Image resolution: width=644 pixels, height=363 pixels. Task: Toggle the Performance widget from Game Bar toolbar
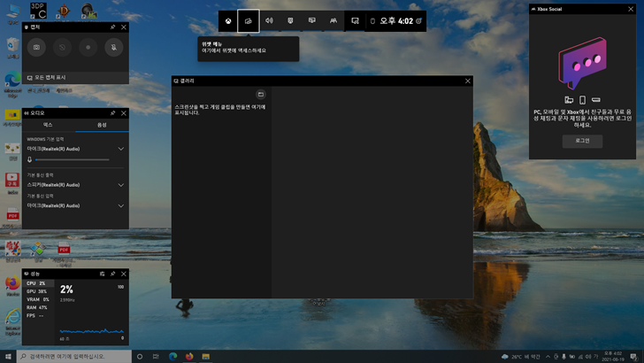click(311, 21)
